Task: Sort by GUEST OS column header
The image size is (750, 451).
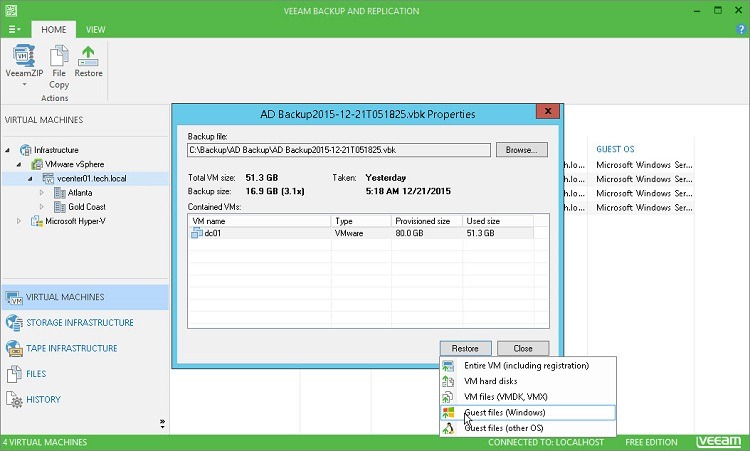Action: 615,149
